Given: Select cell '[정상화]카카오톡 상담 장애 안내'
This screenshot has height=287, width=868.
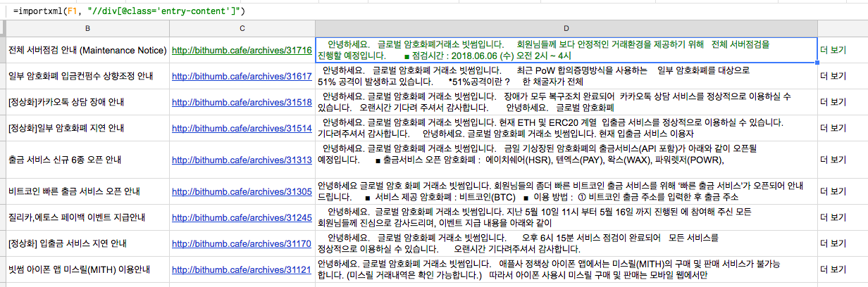Looking at the screenshot, I should [87, 102].
